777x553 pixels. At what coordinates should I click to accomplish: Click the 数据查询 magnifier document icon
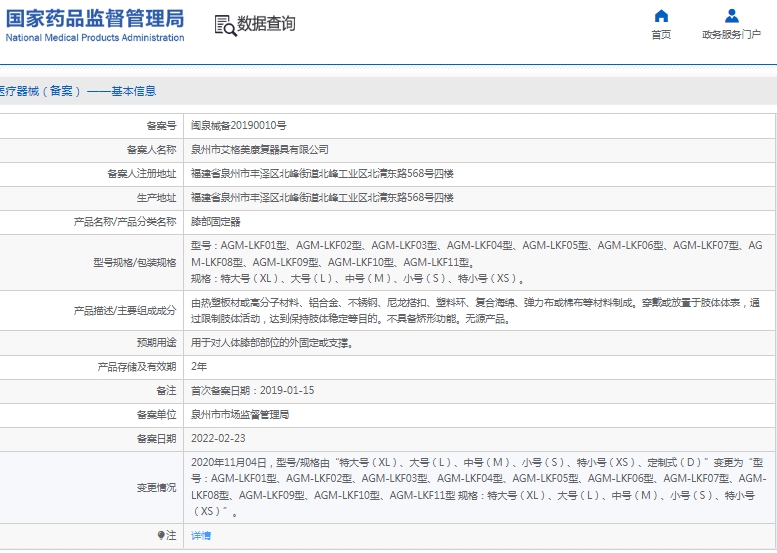(225, 25)
